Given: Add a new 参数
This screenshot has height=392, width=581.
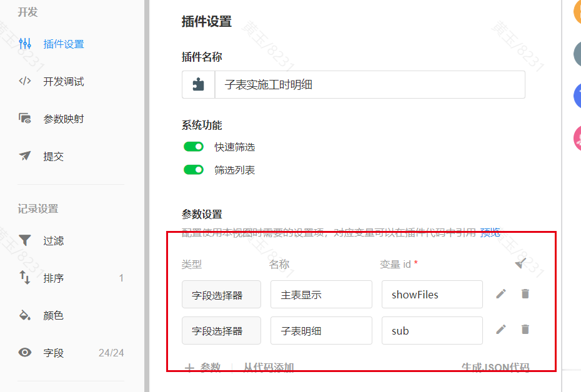Looking at the screenshot, I should pos(202,367).
